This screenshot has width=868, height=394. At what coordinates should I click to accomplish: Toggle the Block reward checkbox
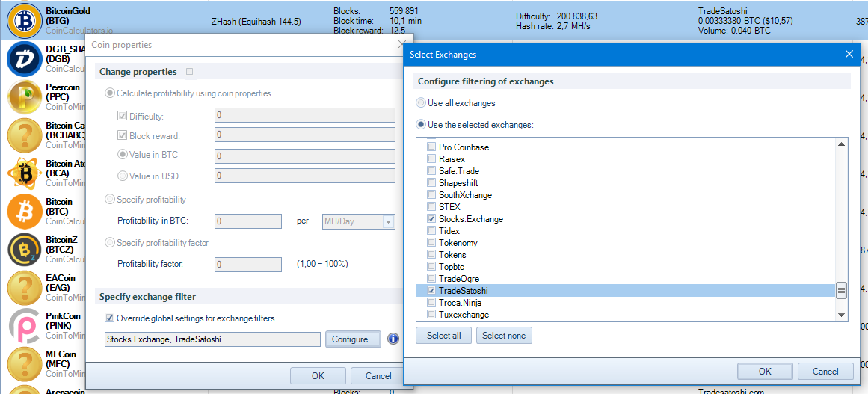coord(123,135)
